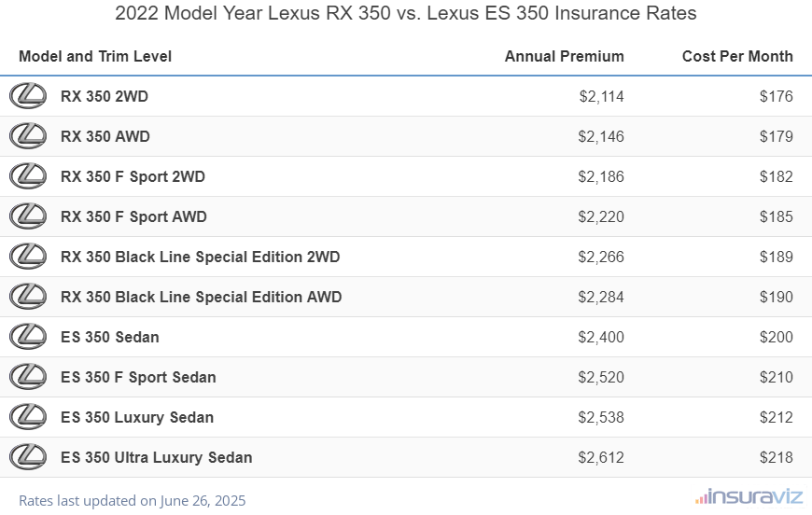812x515 pixels.
Task: Click the Lexus logo beside RX 350 F Sport 2WD
Action: pyautogui.click(x=28, y=176)
